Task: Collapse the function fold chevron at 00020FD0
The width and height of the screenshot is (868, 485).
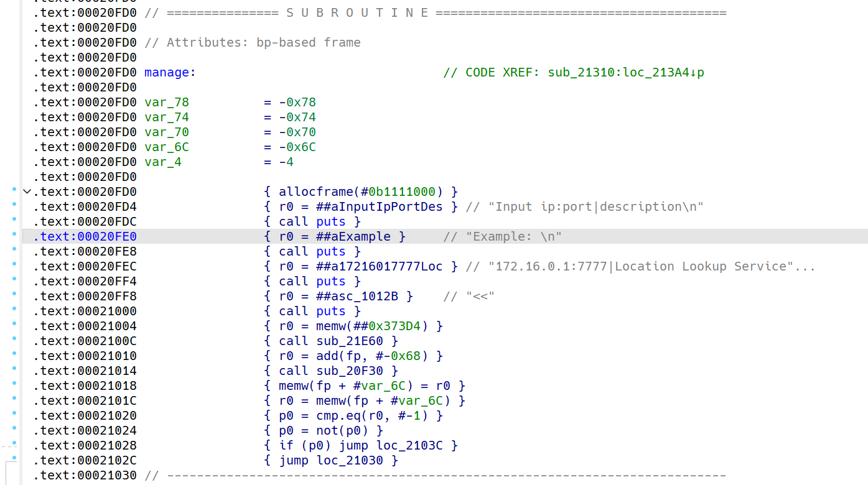Action: click(27, 192)
